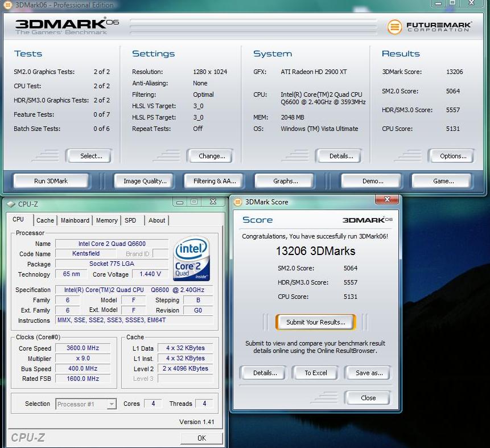This screenshot has height=448, width=490.
Task: Click the OS value Windows (TM) Vista Ultimate
Action: 319,129
